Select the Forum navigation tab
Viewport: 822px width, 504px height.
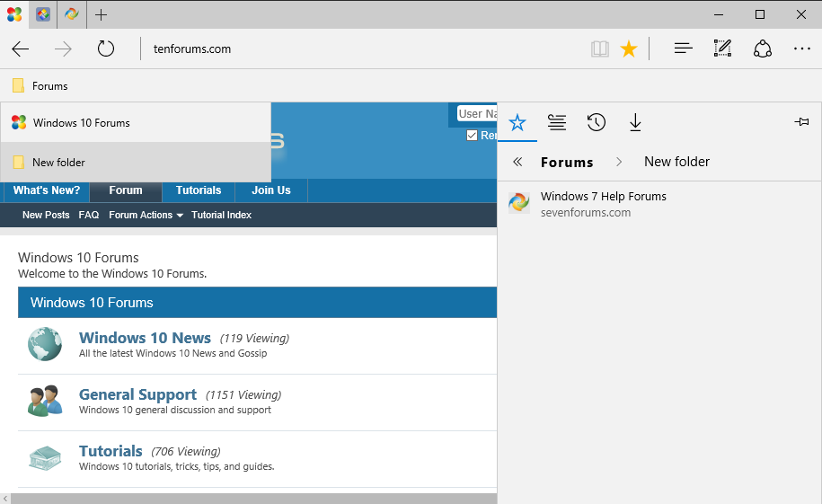[x=126, y=190]
